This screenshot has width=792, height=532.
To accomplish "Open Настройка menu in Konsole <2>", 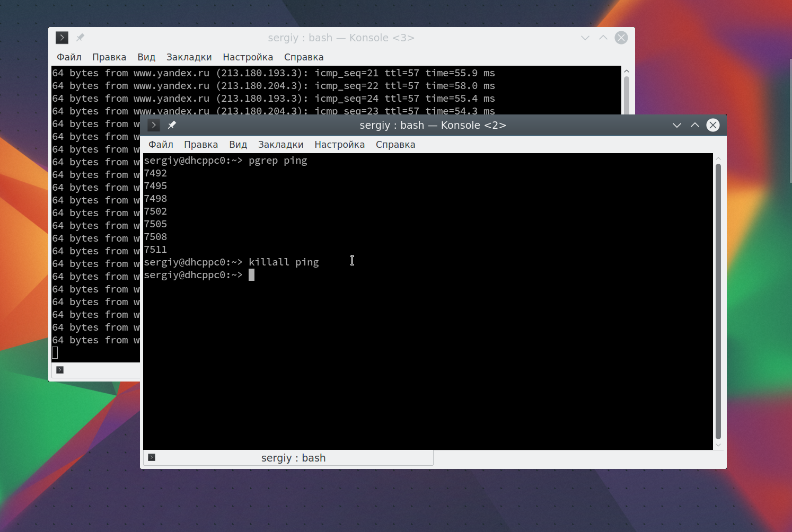I will tap(340, 145).
